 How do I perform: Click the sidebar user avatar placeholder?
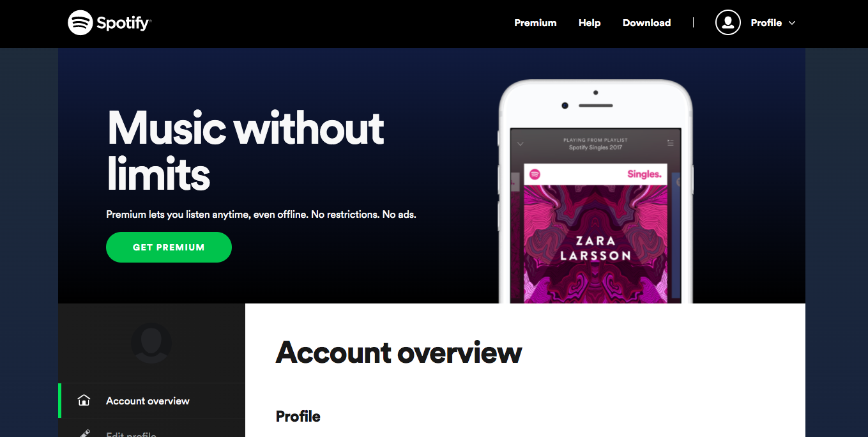pyautogui.click(x=151, y=343)
